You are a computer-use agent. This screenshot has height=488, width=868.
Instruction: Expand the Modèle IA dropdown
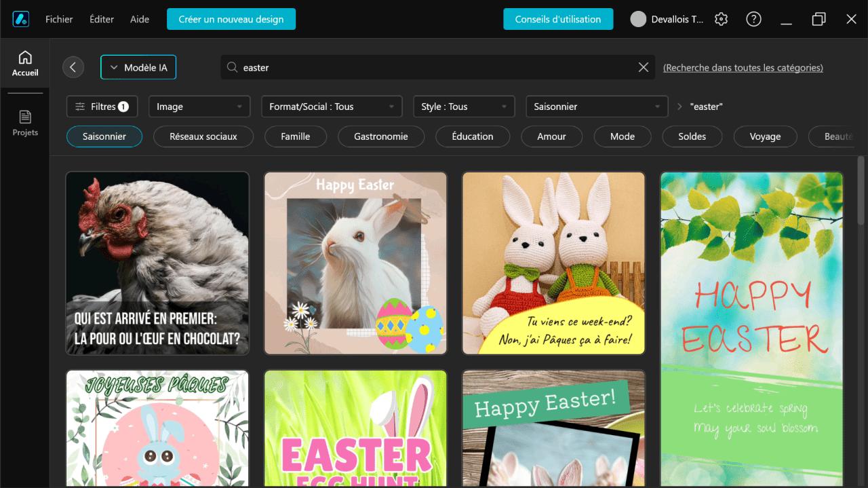pyautogui.click(x=138, y=68)
